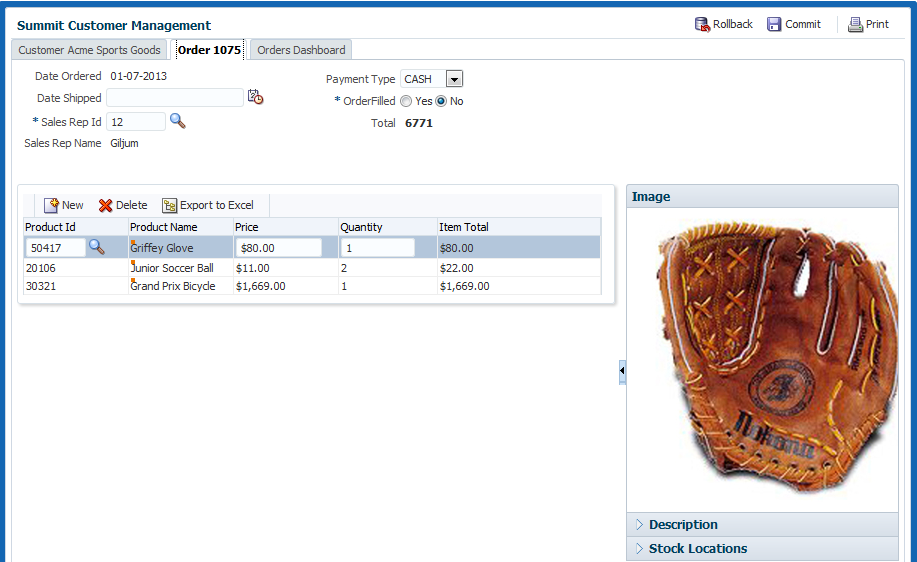Viewport: 917px width, 562px height.
Task: Click the Rollback database icon
Action: pyautogui.click(x=702, y=25)
